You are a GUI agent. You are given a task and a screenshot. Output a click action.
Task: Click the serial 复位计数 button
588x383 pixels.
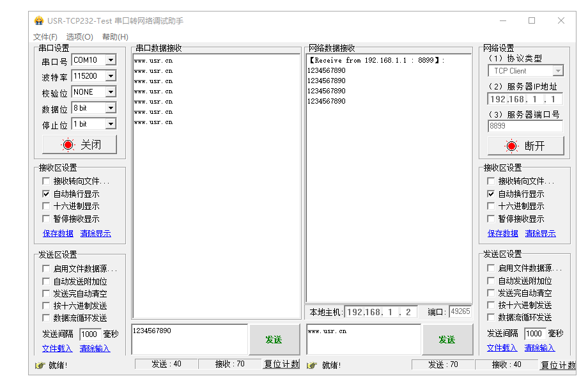pyautogui.click(x=281, y=364)
